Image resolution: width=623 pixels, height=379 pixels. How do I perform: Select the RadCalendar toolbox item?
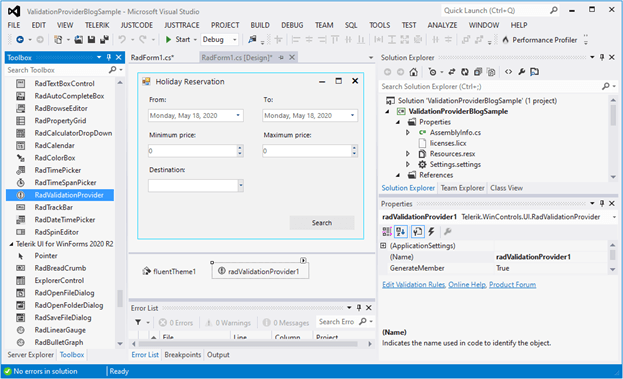54,145
